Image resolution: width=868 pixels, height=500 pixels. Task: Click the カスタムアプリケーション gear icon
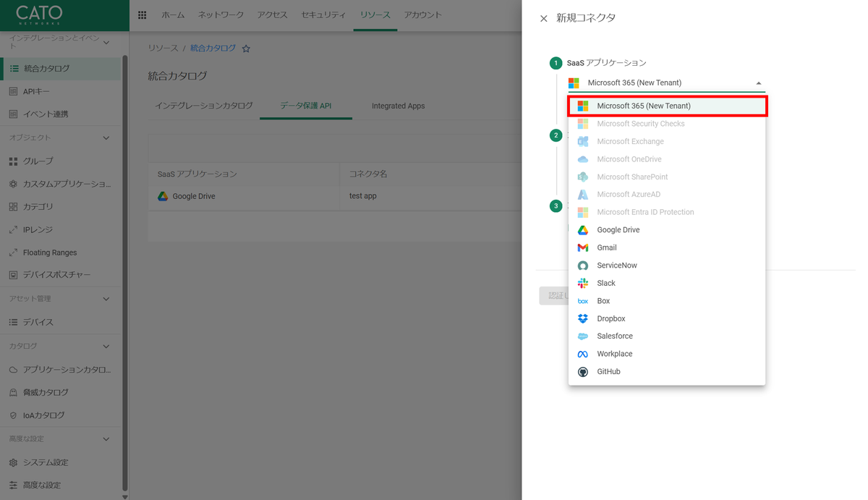click(x=14, y=184)
